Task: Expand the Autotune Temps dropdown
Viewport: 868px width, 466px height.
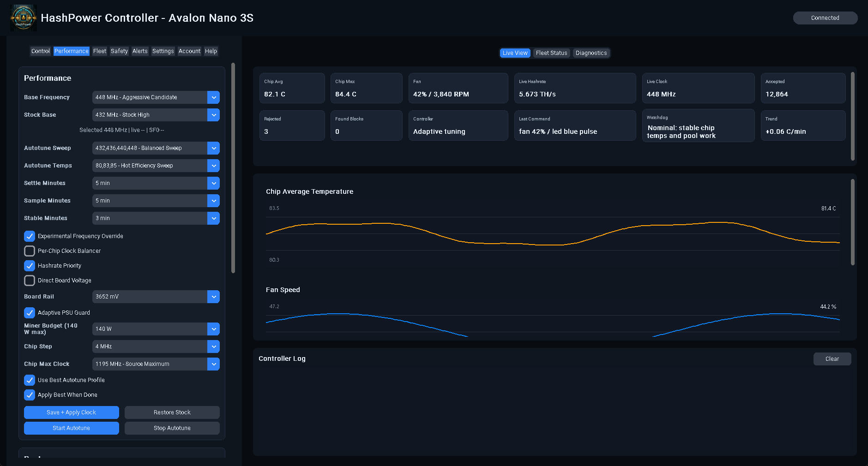Action: 156,166
